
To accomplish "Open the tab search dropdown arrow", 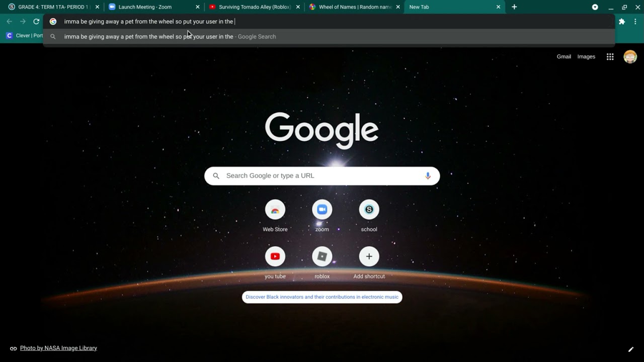I will [595, 7].
